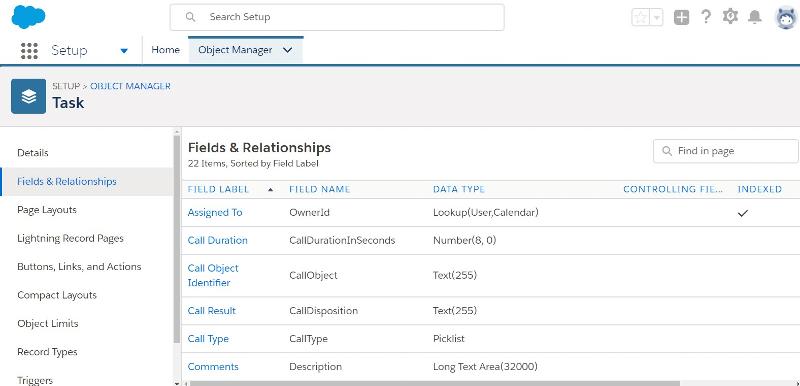Open the setup gear icon
The width and height of the screenshot is (800, 386).
point(730,17)
